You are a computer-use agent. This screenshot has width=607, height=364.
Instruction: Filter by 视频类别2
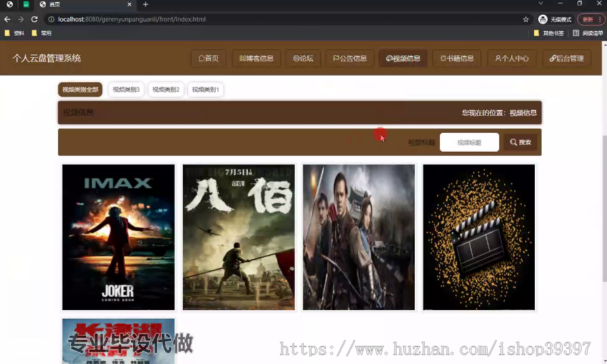[166, 90]
